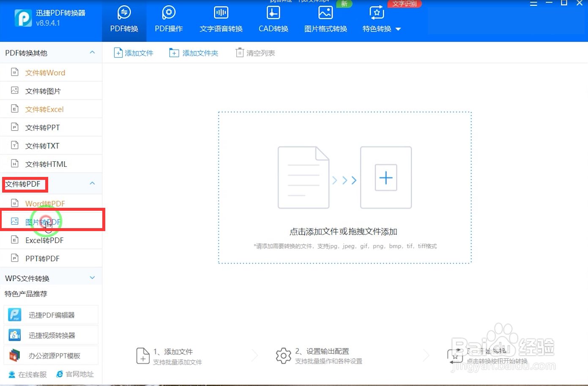Select 文件转PPT in sidebar
588x386 pixels.
pos(51,127)
